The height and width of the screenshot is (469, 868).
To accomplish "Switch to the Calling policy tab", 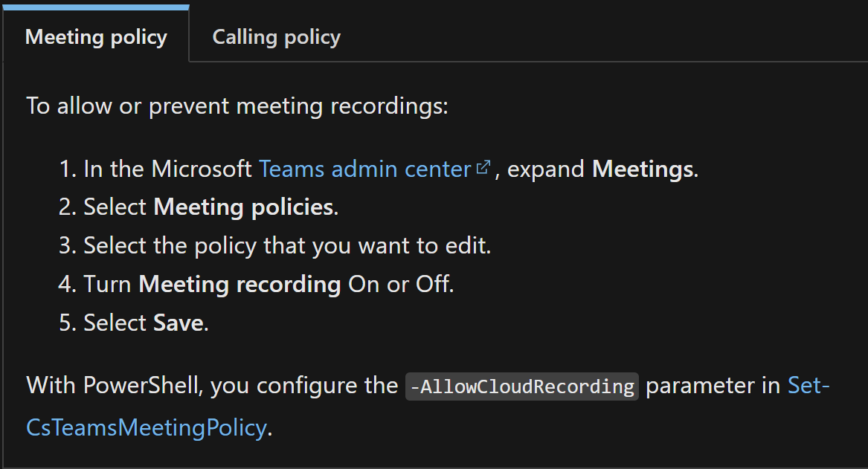I will pyautogui.click(x=276, y=36).
